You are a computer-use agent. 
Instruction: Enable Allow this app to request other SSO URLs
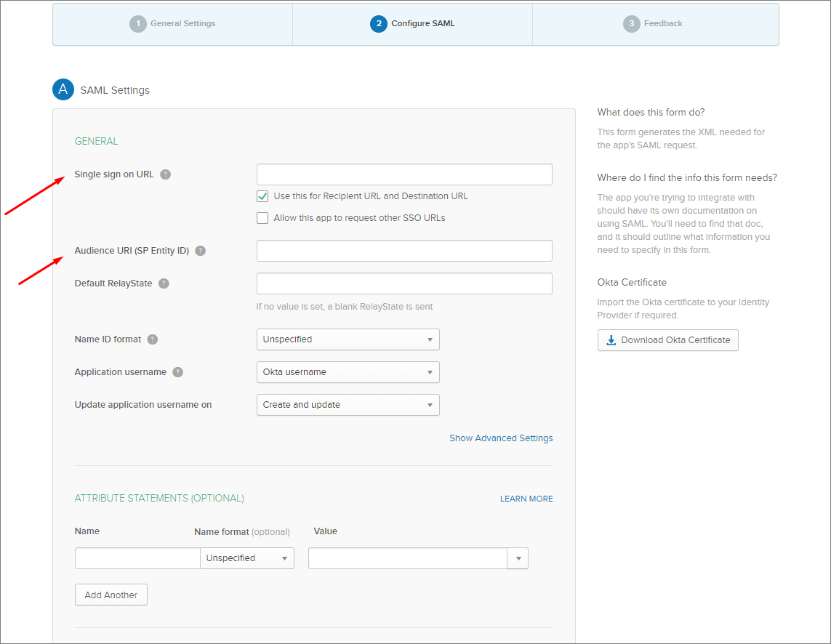coord(262,218)
